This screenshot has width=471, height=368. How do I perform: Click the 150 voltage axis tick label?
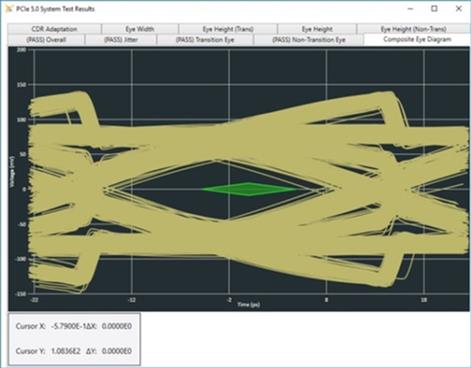(x=21, y=85)
